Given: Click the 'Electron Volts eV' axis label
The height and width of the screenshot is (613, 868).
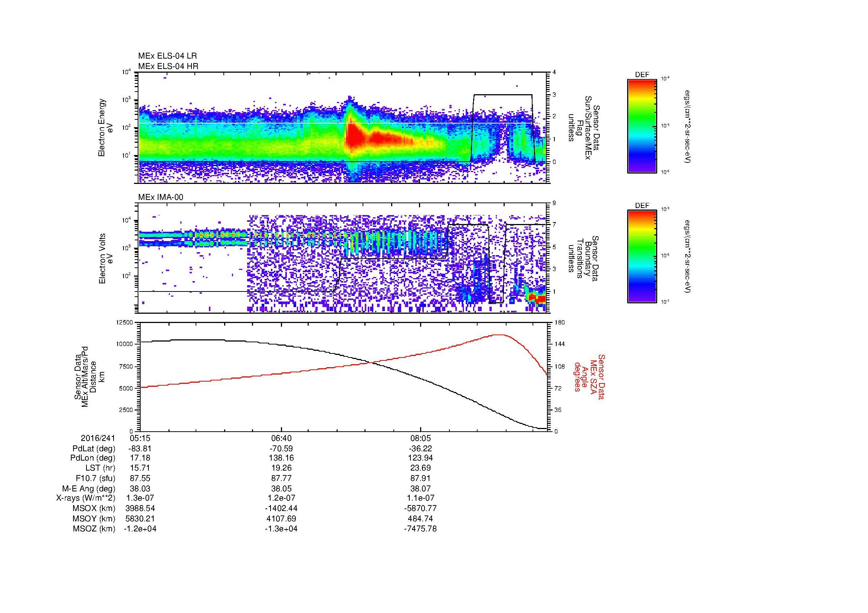Looking at the screenshot, I should click(x=105, y=258).
